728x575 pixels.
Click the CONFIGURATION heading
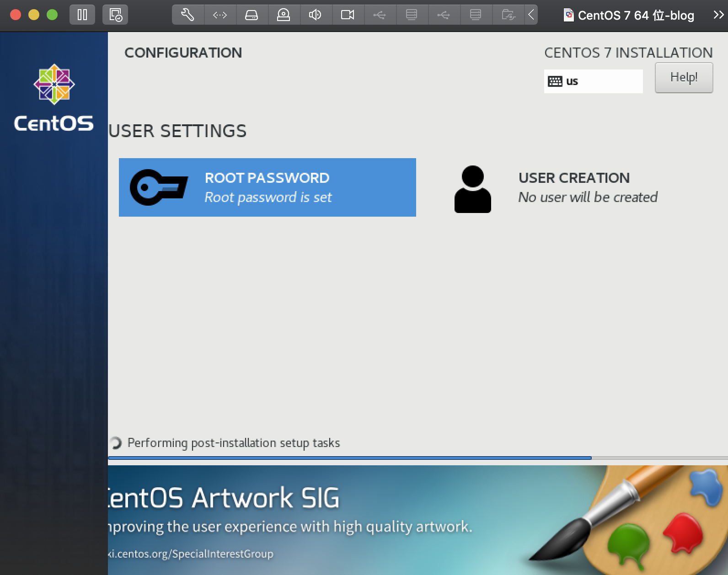(183, 53)
